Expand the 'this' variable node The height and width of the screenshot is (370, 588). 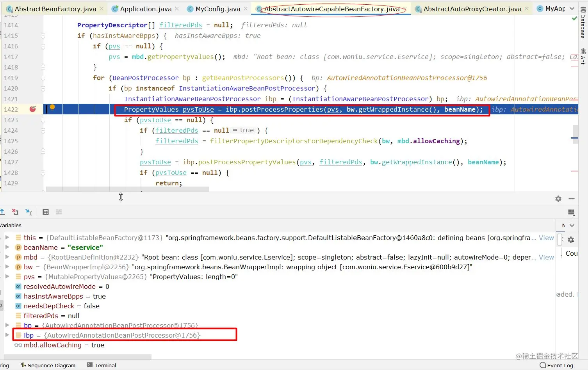coord(7,237)
